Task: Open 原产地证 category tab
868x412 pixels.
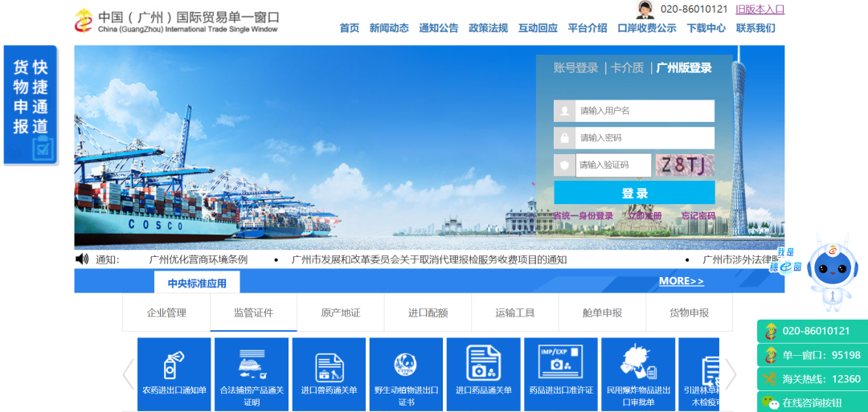Action: pos(341,312)
